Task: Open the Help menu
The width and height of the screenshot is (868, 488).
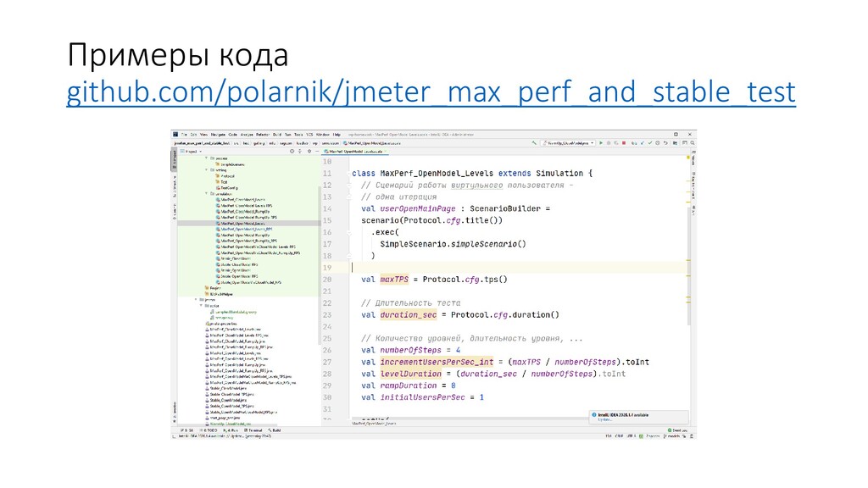Action: click(337, 135)
